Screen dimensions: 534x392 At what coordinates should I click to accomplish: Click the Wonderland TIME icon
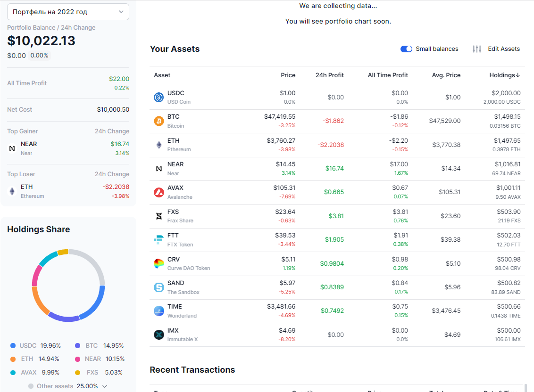[159, 310]
